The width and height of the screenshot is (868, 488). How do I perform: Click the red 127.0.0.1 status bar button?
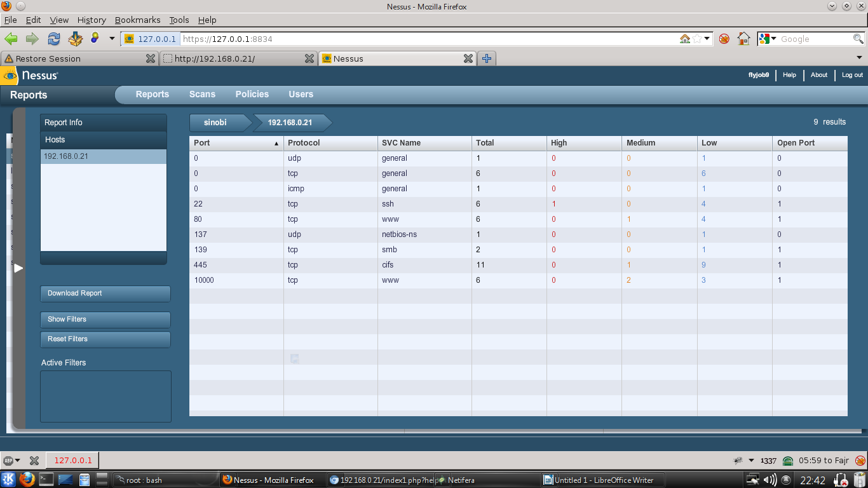pyautogui.click(x=73, y=461)
